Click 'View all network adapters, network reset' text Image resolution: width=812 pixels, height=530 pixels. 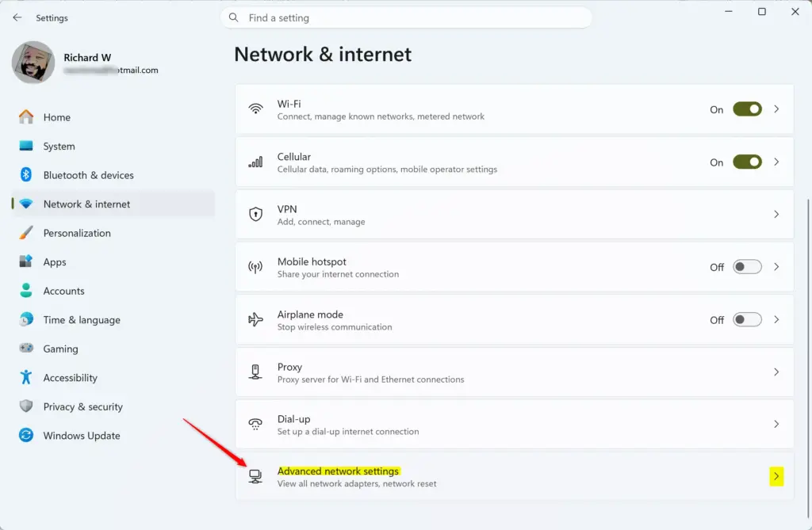[357, 484]
